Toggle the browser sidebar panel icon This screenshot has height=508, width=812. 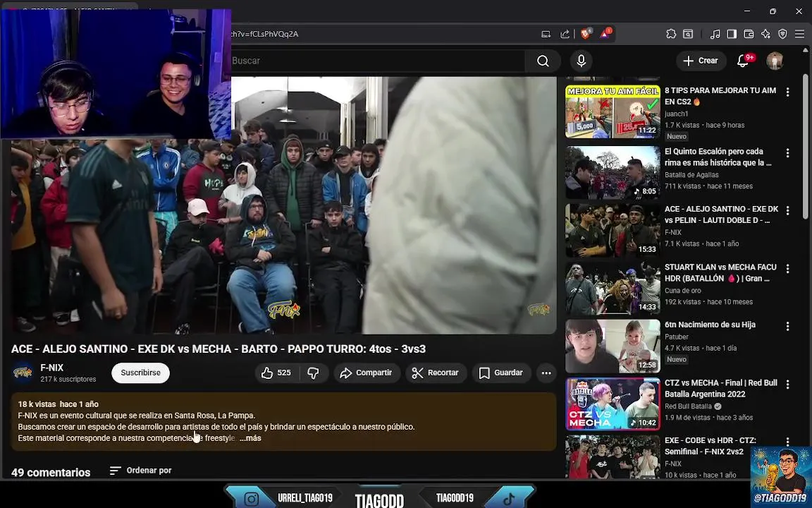click(732, 34)
